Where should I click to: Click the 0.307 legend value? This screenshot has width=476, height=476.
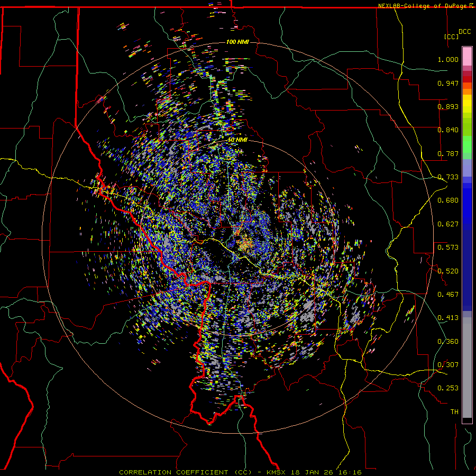click(448, 365)
